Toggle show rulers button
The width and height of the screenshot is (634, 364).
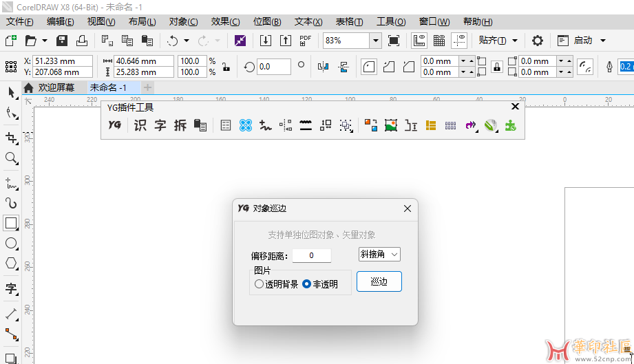point(419,41)
